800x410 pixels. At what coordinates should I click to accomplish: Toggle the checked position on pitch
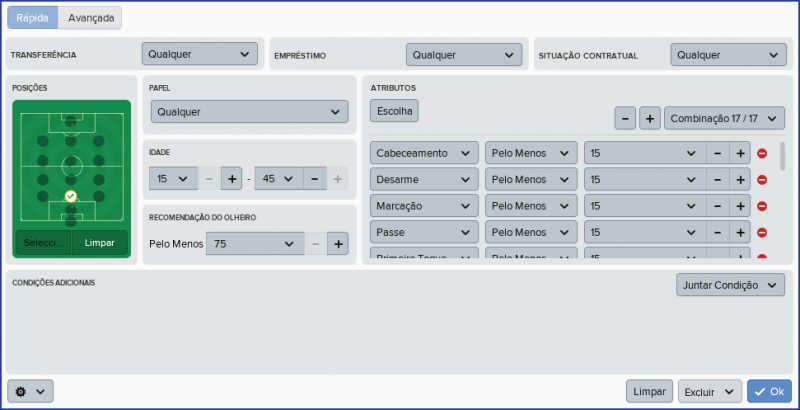71,196
